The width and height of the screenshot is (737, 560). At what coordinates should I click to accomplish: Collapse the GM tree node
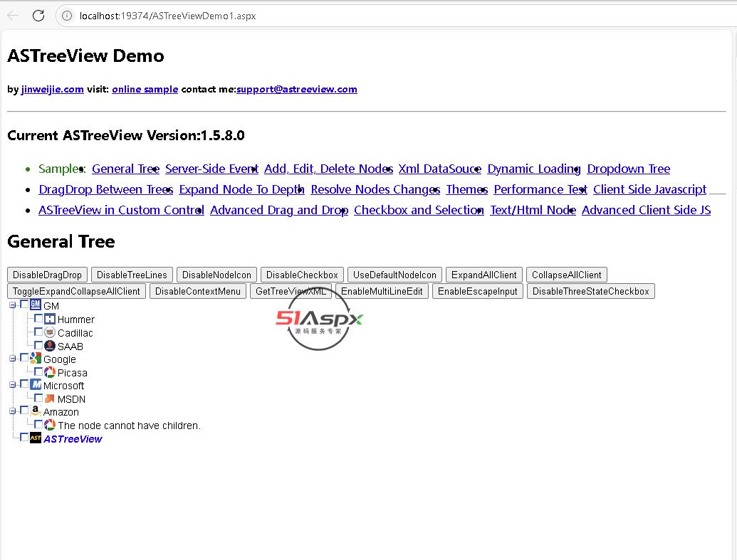(12, 305)
